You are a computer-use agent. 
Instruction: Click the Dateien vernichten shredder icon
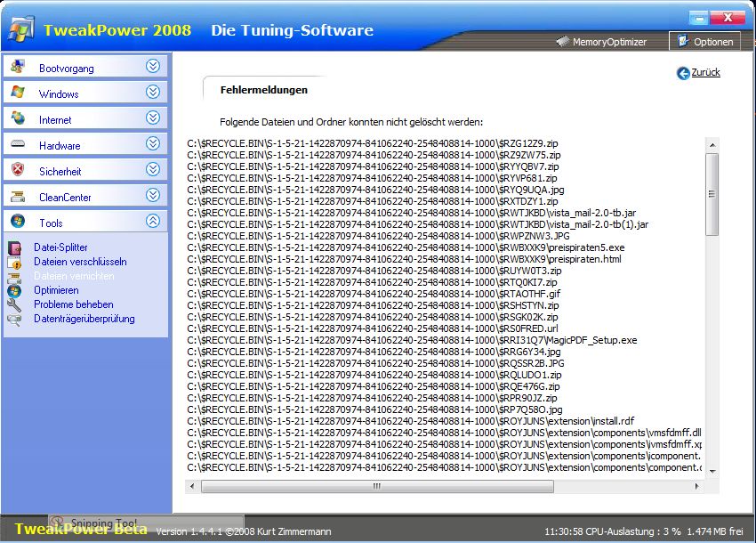pyautogui.click(x=14, y=278)
